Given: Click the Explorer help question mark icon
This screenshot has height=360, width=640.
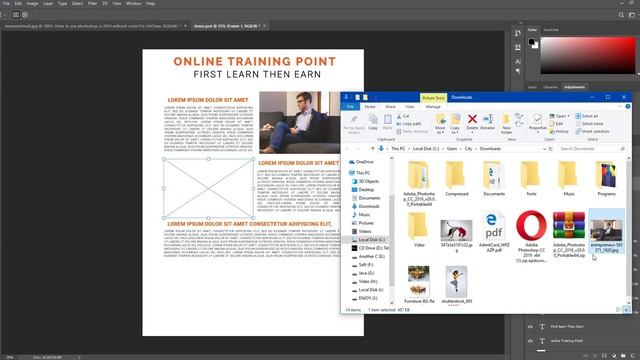Looking at the screenshot, I should 628,107.
